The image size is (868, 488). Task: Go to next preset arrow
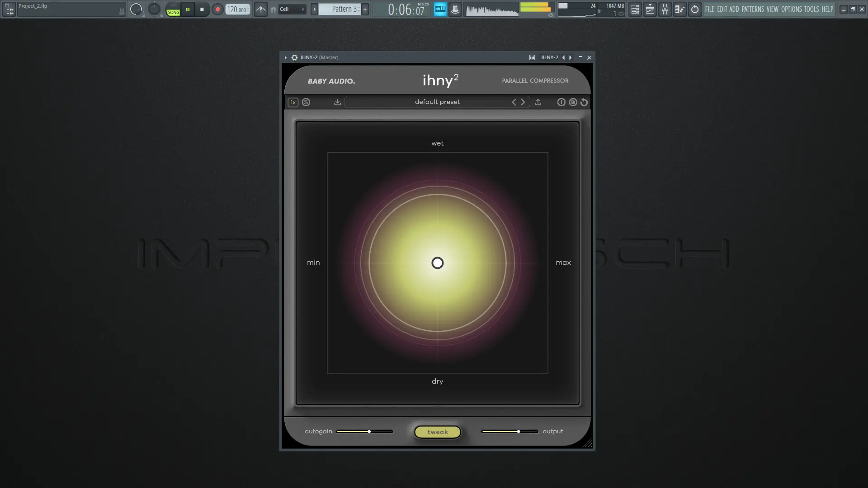[x=523, y=102]
